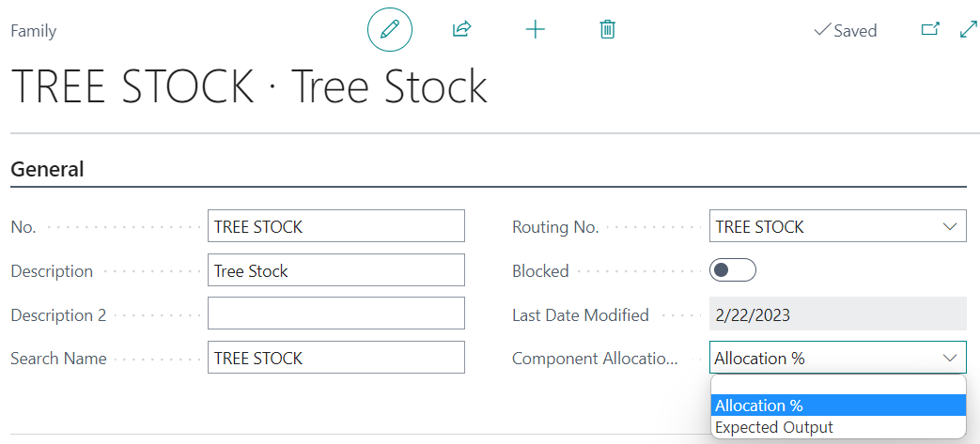980x444 pixels.
Task: Toggle the Blocked switch
Action: tap(733, 270)
